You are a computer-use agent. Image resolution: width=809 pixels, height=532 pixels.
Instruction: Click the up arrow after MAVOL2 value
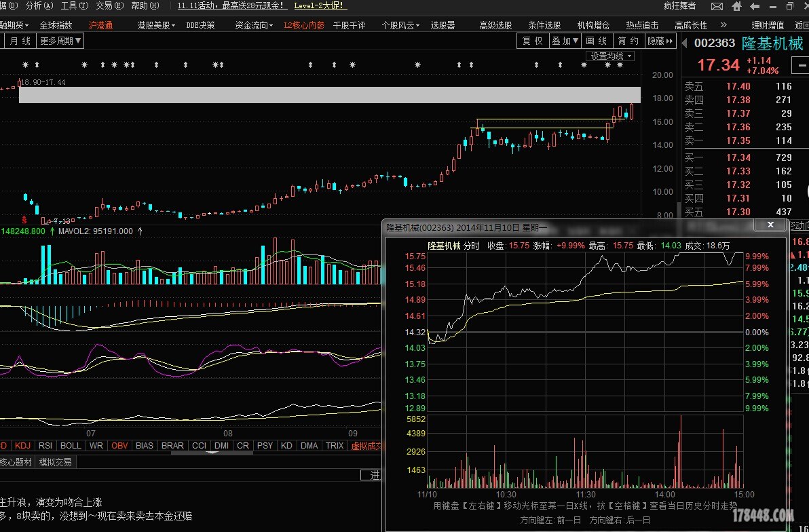pos(140,231)
